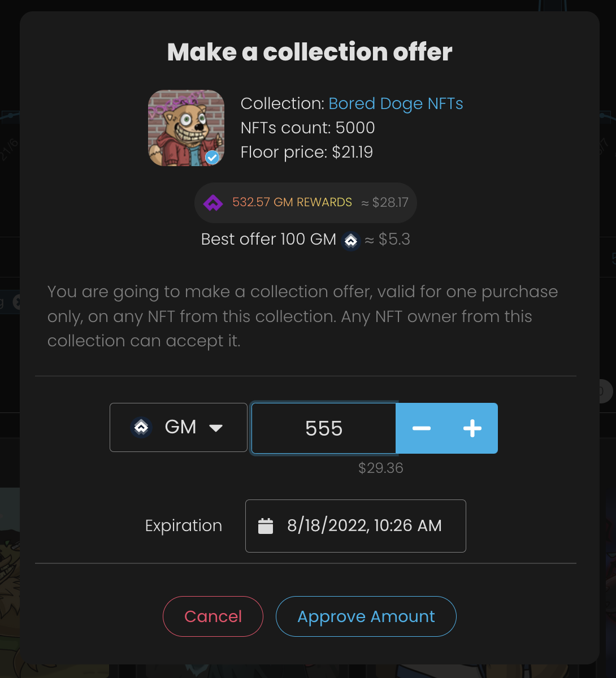
Task: Focus the offer amount field showing 555
Action: (324, 428)
